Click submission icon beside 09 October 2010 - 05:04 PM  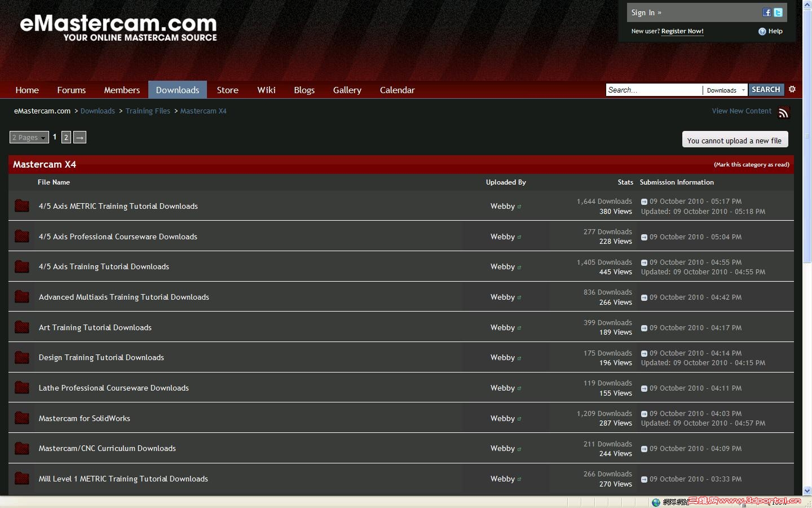(644, 237)
